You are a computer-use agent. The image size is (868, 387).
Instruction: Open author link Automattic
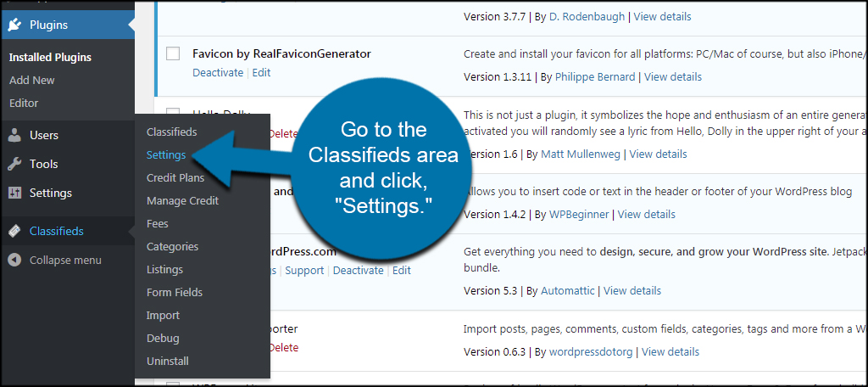tap(567, 290)
